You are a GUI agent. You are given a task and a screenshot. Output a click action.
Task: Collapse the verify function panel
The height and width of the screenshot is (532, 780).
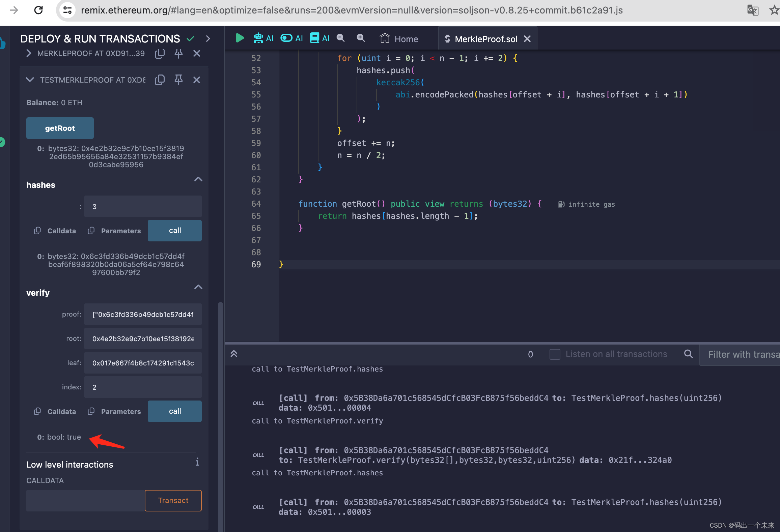[198, 287]
